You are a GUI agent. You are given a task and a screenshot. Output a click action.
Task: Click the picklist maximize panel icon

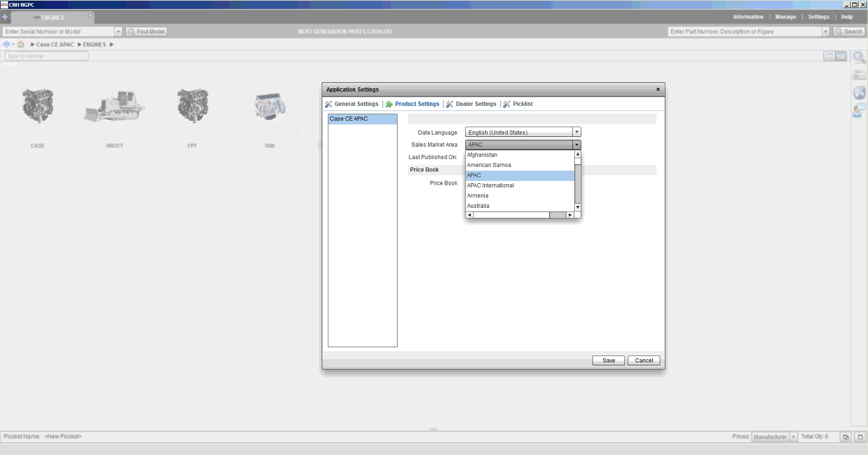pyautogui.click(x=860, y=437)
